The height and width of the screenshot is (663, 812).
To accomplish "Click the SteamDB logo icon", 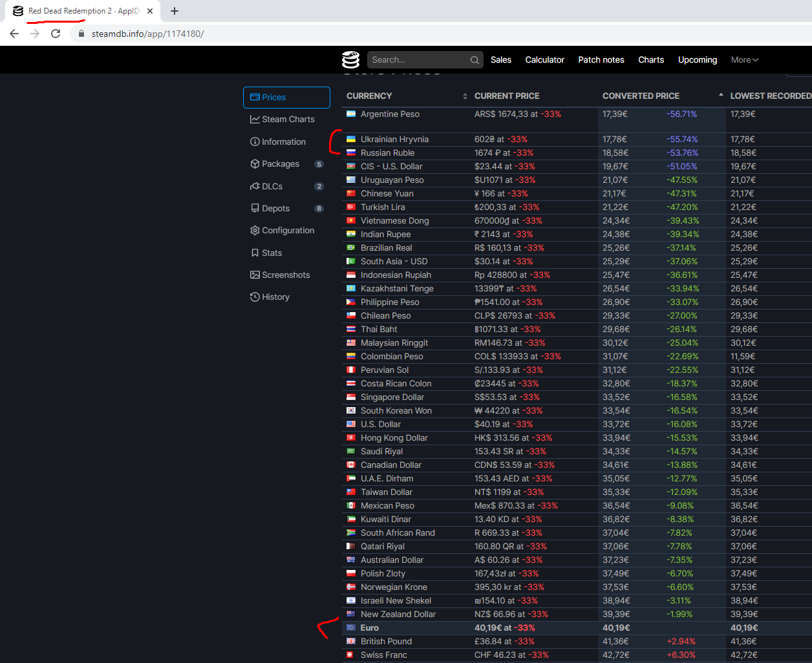I will pyautogui.click(x=350, y=59).
